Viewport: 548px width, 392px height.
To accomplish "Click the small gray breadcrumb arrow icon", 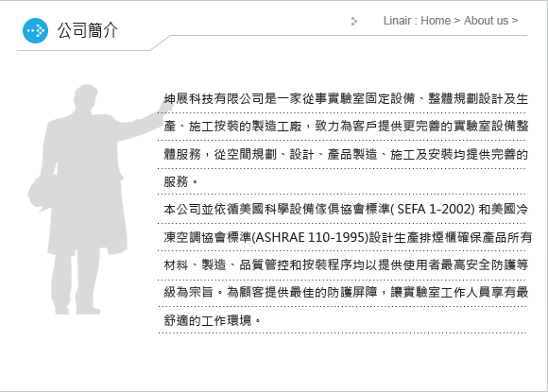I will [354, 22].
